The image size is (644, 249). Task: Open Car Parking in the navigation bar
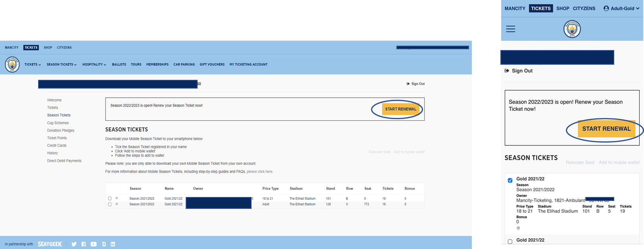pyautogui.click(x=184, y=64)
